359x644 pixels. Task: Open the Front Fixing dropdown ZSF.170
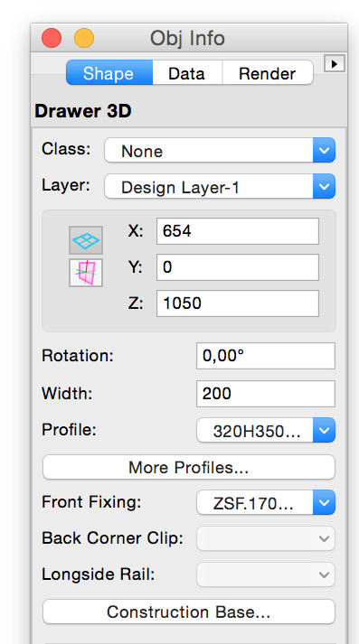(266, 502)
